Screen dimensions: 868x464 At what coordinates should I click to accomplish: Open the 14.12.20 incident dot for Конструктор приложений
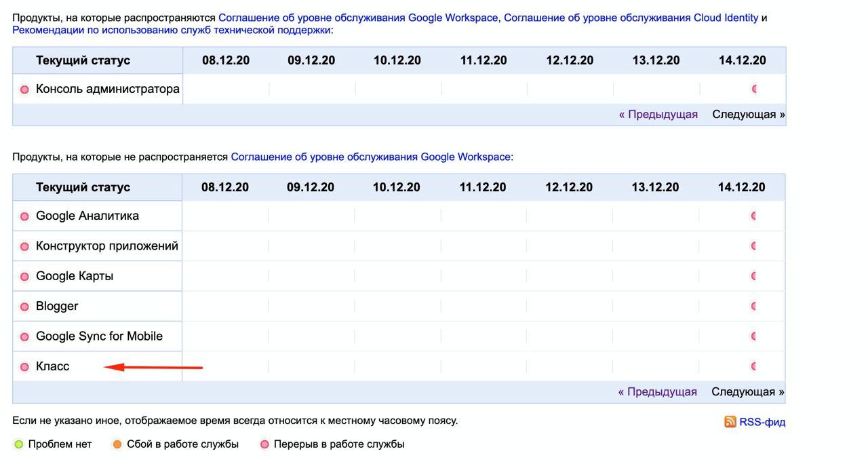tap(753, 246)
